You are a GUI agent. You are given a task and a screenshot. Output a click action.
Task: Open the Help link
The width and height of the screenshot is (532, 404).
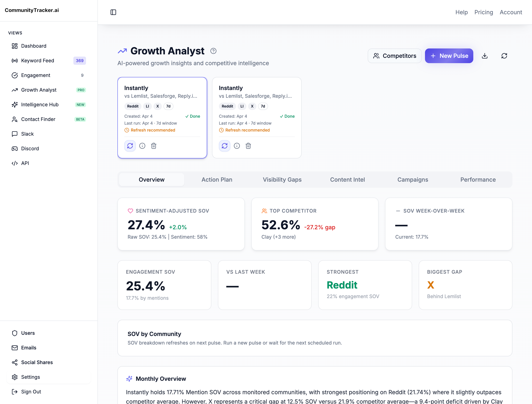[461, 12]
